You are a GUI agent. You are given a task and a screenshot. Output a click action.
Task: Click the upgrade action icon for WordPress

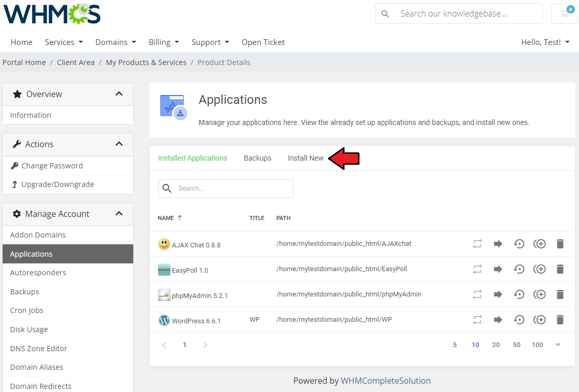pyautogui.click(x=477, y=320)
